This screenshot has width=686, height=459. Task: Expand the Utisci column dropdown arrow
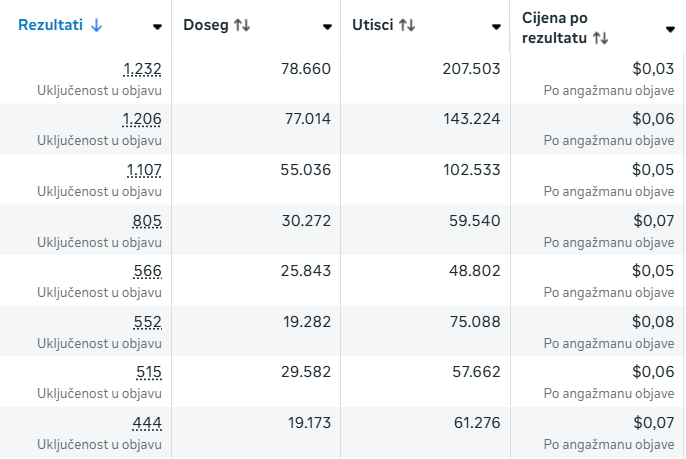click(497, 27)
